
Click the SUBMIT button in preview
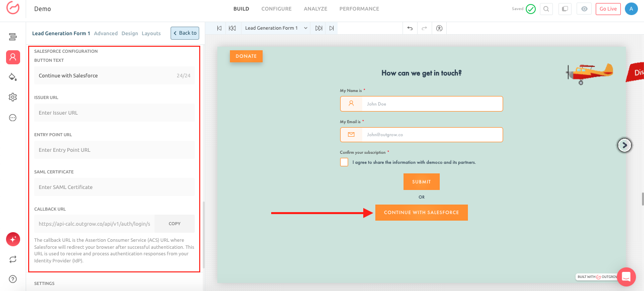422,182
